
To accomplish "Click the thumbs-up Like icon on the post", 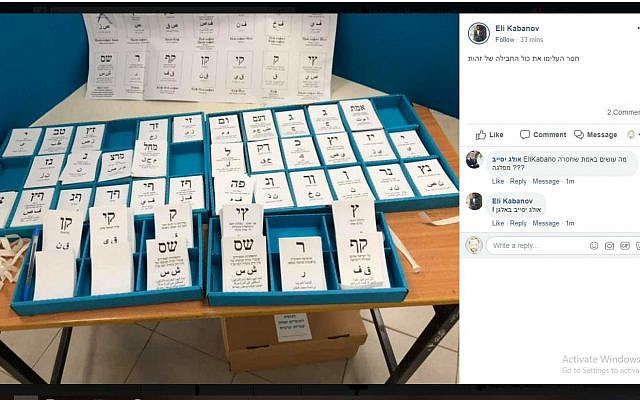I will tap(481, 135).
